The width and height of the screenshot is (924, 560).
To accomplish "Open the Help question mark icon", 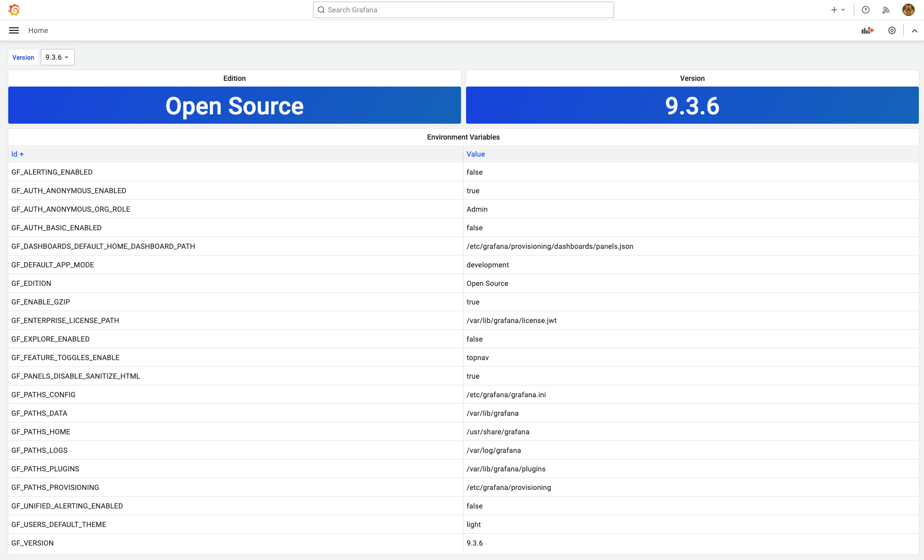I will click(x=866, y=10).
